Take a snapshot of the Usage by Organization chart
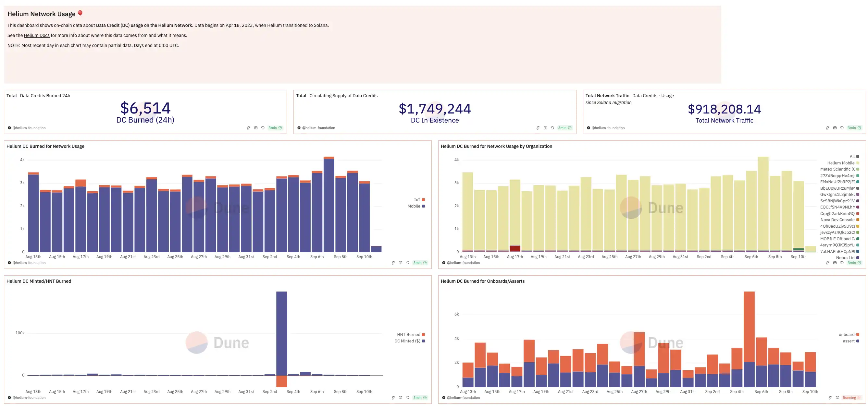 835,263
